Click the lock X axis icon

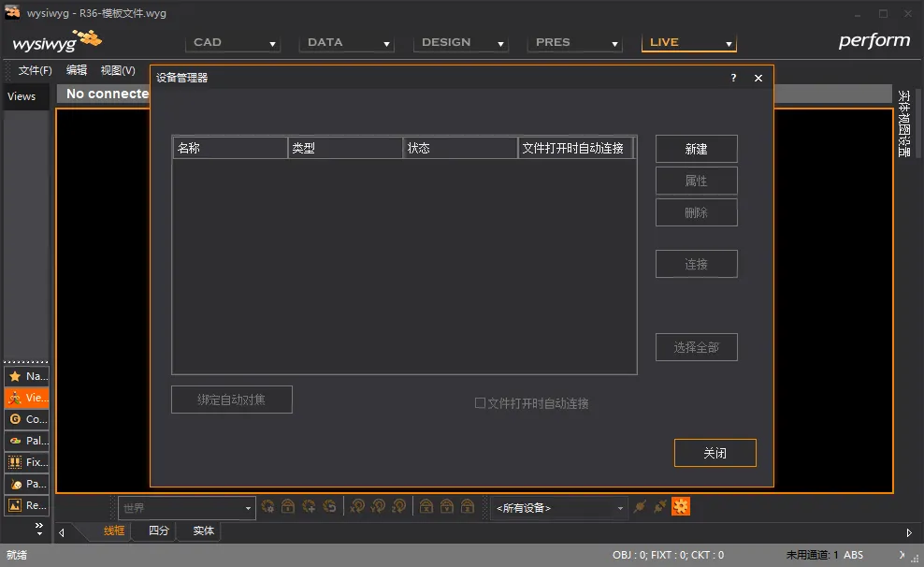click(426, 506)
